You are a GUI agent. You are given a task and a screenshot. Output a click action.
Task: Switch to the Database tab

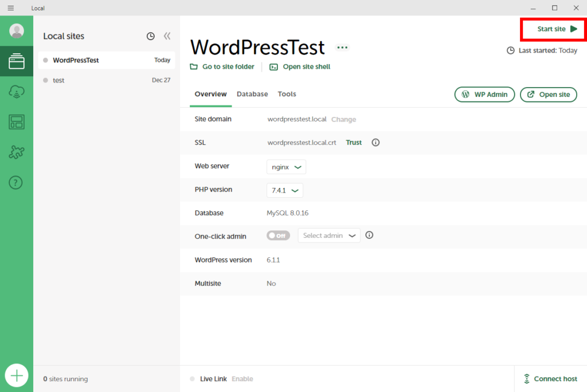click(252, 94)
